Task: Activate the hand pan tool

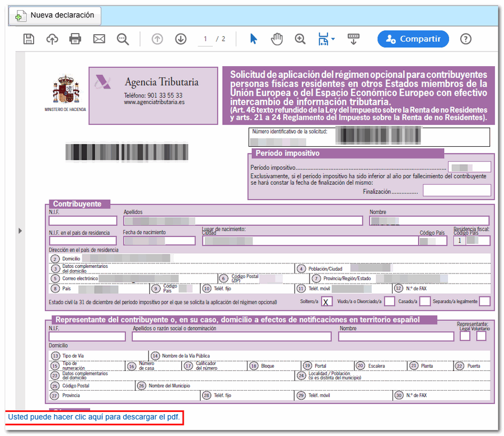Action: [277, 39]
